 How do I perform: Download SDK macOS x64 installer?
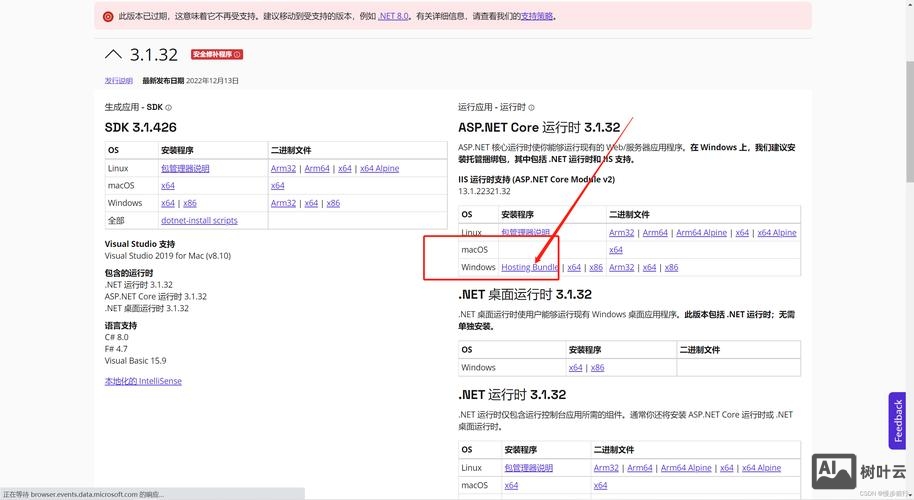click(168, 186)
